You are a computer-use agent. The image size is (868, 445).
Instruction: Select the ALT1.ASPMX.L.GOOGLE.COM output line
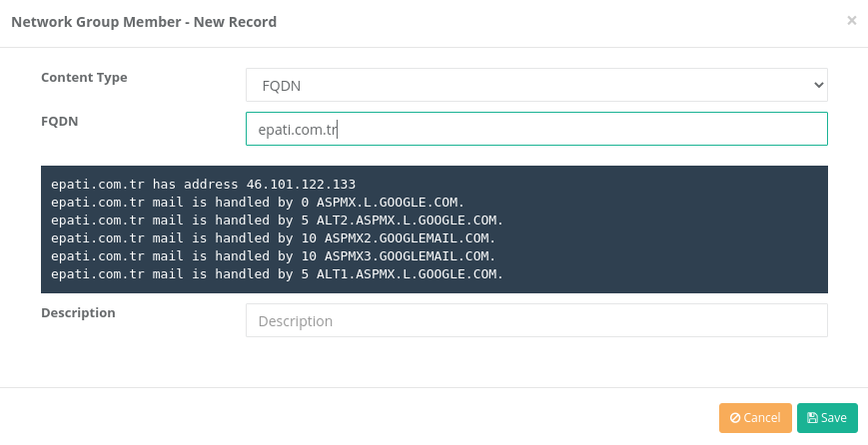coord(278,274)
